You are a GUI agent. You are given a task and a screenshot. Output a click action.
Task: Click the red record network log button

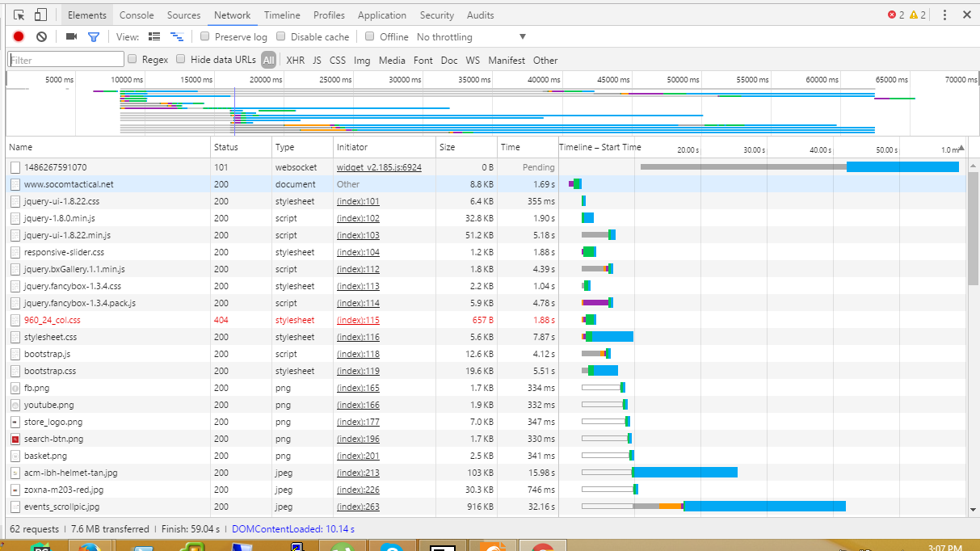(x=19, y=36)
